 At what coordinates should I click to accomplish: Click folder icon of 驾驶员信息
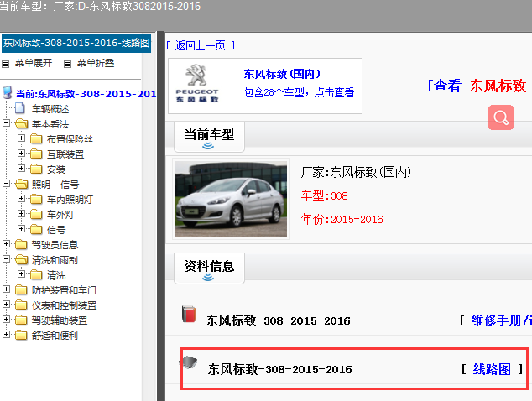pyautogui.click(x=21, y=244)
